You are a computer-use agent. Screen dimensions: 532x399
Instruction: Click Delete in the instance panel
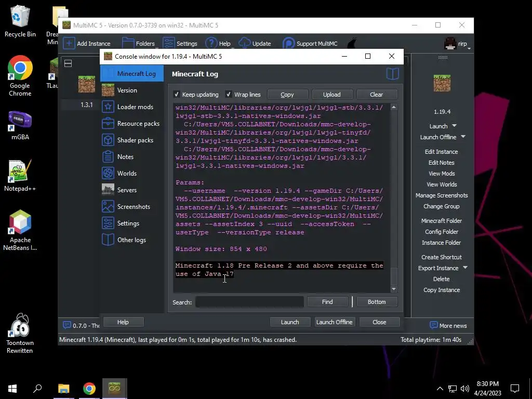click(442, 279)
